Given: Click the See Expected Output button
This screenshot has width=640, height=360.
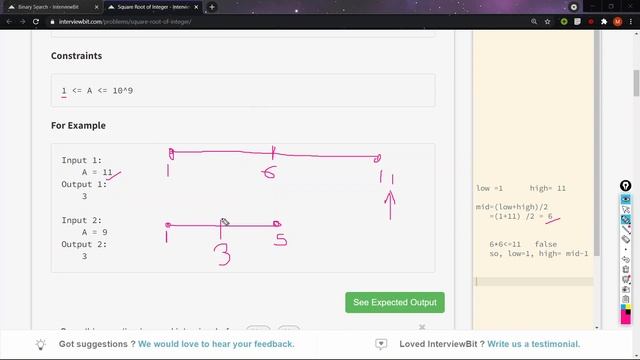Looking at the screenshot, I should point(395,302).
